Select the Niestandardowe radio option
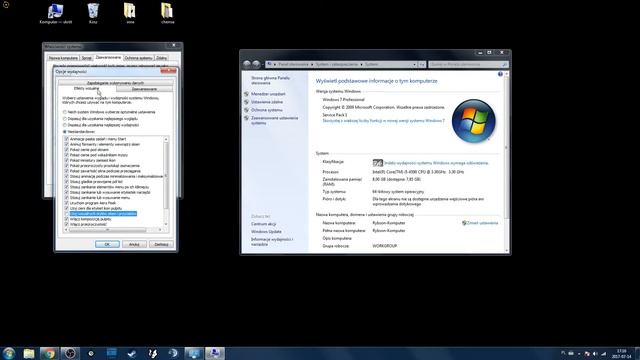This screenshot has height=360, width=640. coord(64,132)
